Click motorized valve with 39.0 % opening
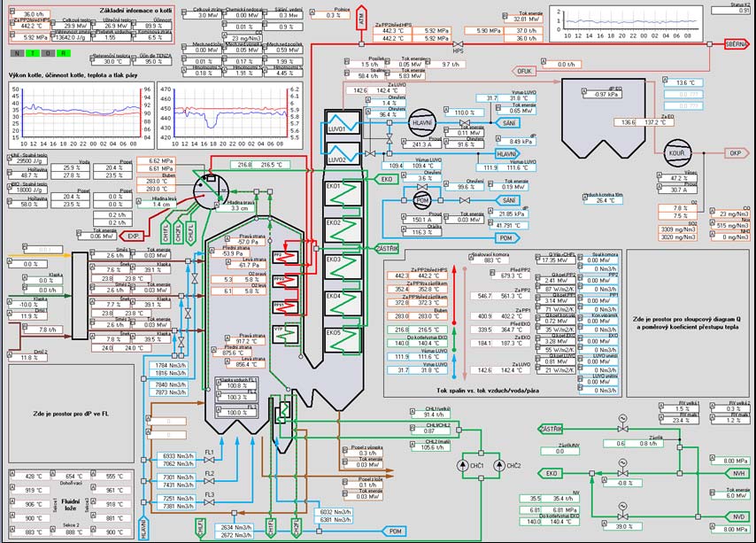Viewport: 756px width, 543px height. click(x=622, y=513)
